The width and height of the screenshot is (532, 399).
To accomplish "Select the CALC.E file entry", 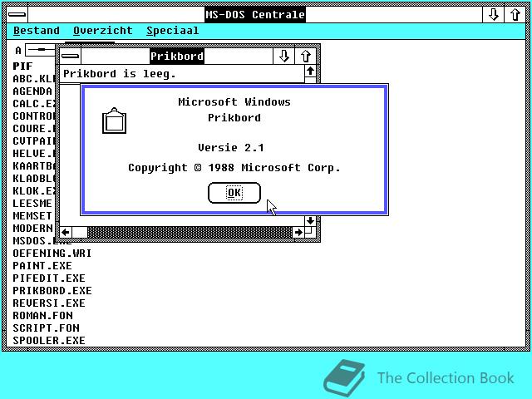I will tap(33, 103).
